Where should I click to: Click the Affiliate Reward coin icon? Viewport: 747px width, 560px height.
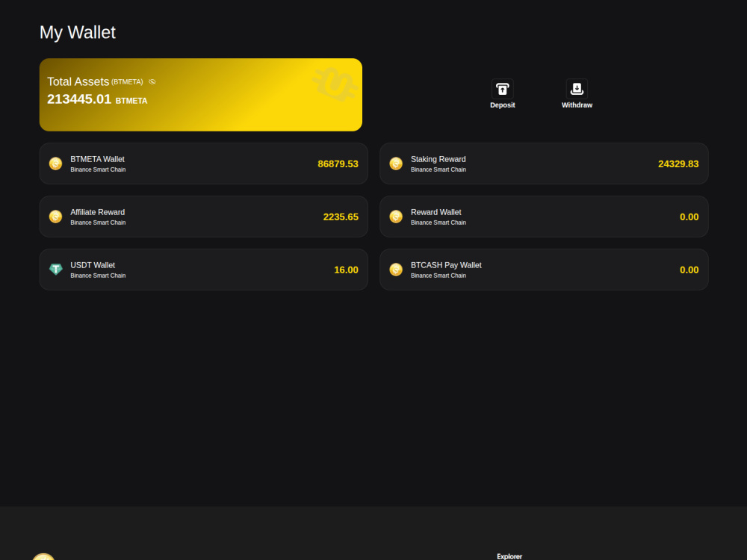pos(56,217)
